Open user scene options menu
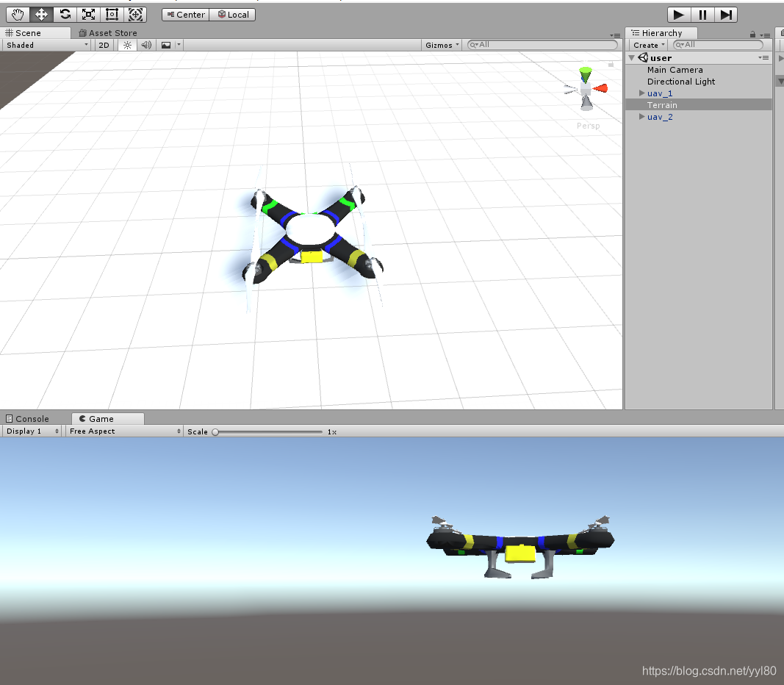Viewport: 784px width, 685px height. (x=763, y=58)
